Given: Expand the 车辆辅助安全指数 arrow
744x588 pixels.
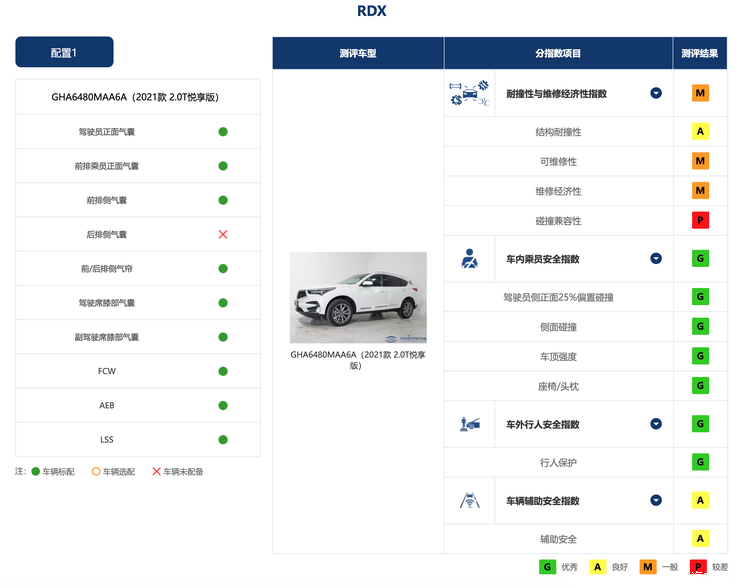Looking at the screenshot, I should coord(656,500).
